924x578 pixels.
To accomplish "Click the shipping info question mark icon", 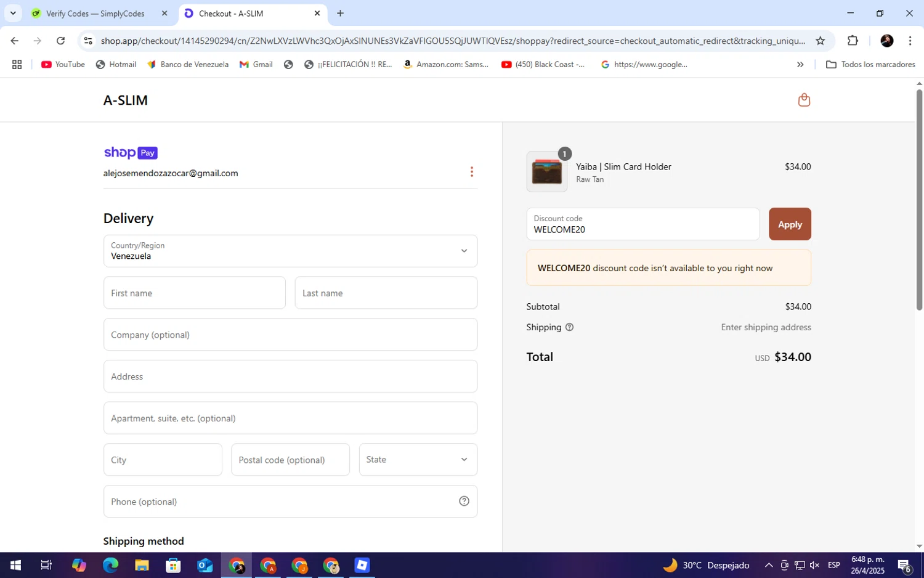I will [569, 327].
